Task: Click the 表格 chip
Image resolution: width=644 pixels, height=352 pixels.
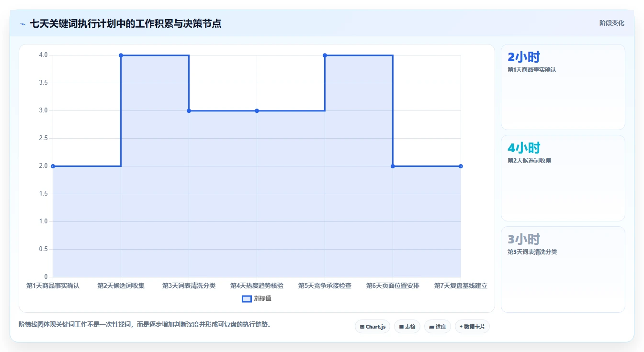Action: 407,327
